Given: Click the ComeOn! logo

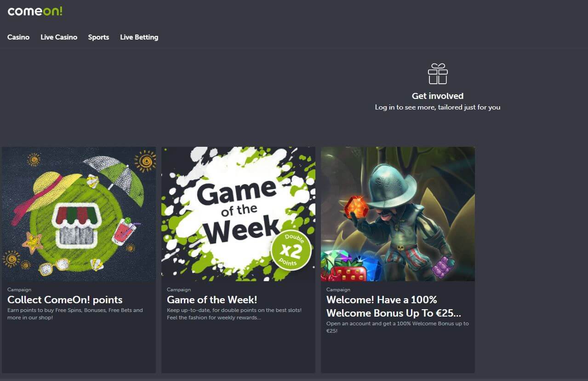Looking at the screenshot, I should point(35,12).
